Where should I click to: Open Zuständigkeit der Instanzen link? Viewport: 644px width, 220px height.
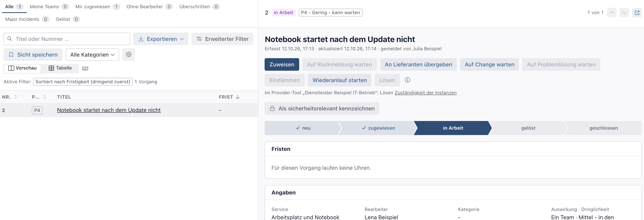pyautogui.click(x=425, y=93)
